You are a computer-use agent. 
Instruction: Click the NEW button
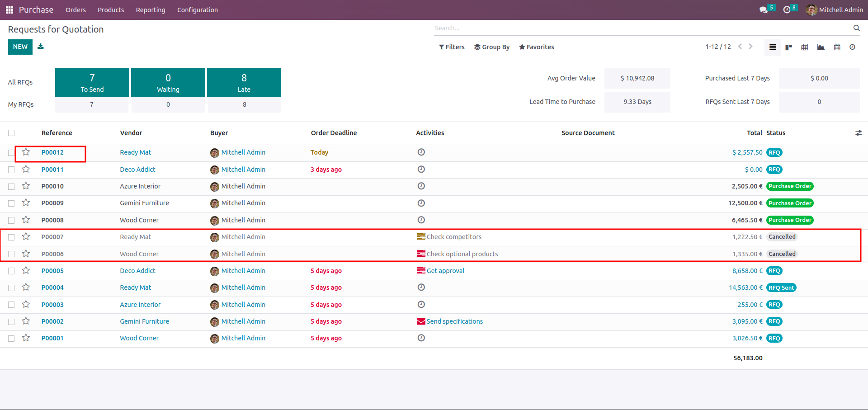(20, 47)
